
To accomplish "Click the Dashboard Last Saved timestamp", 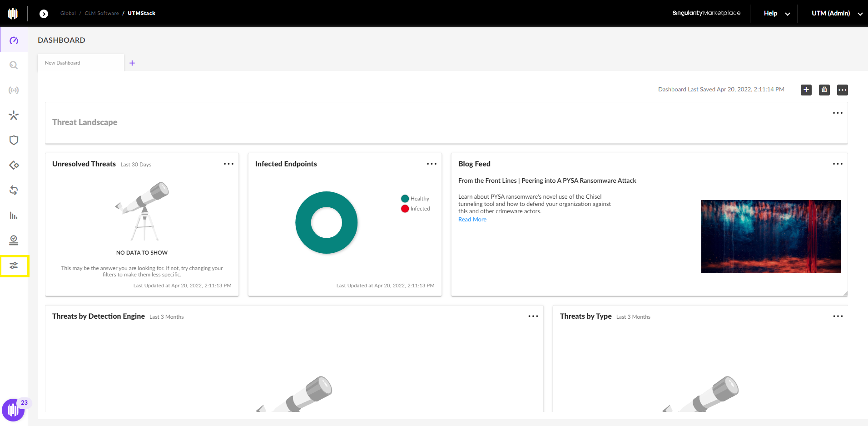I will click(x=721, y=90).
